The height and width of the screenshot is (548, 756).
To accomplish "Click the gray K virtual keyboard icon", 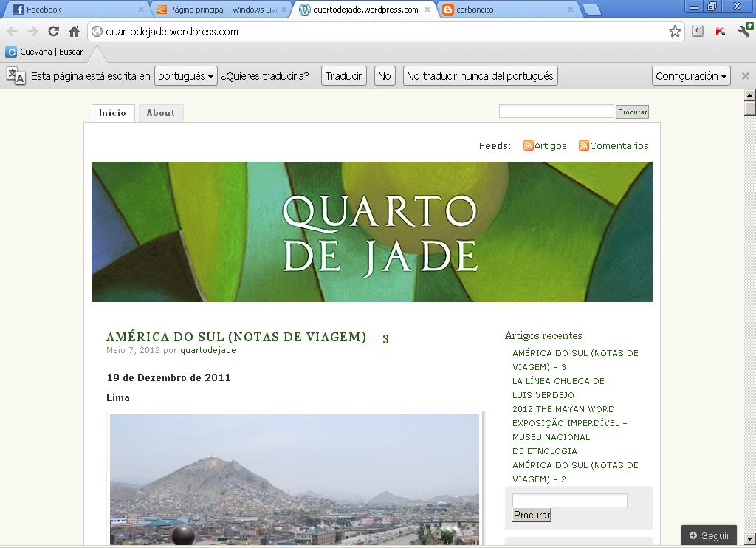I will tap(697, 31).
